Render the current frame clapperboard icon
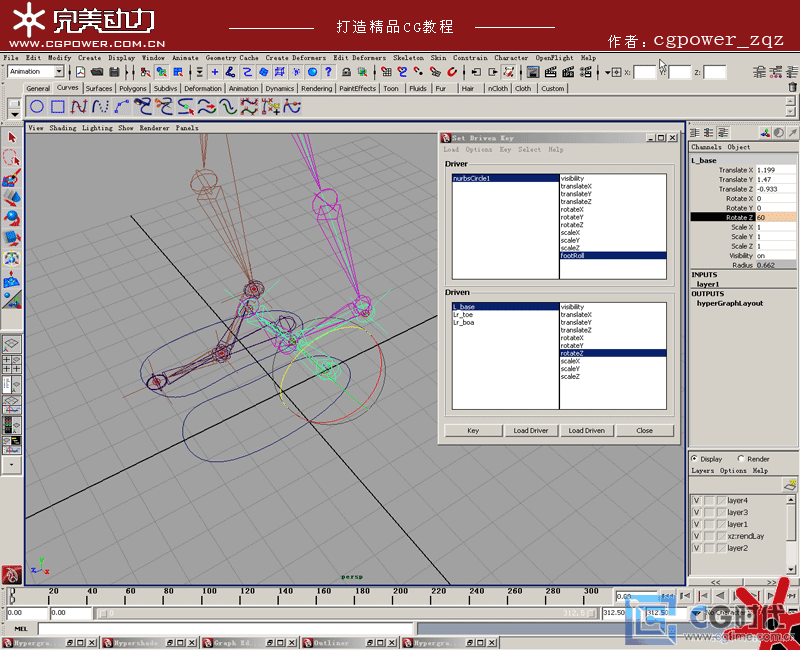This screenshot has width=800, height=650. tap(551, 72)
